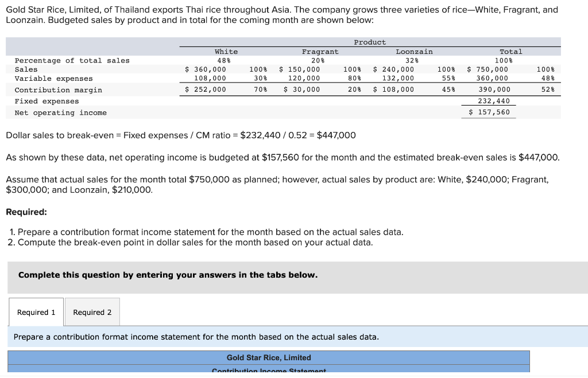Click White contribution margin ratio 70%
The width and height of the screenshot is (588, 378).
click(x=261, y=89)
